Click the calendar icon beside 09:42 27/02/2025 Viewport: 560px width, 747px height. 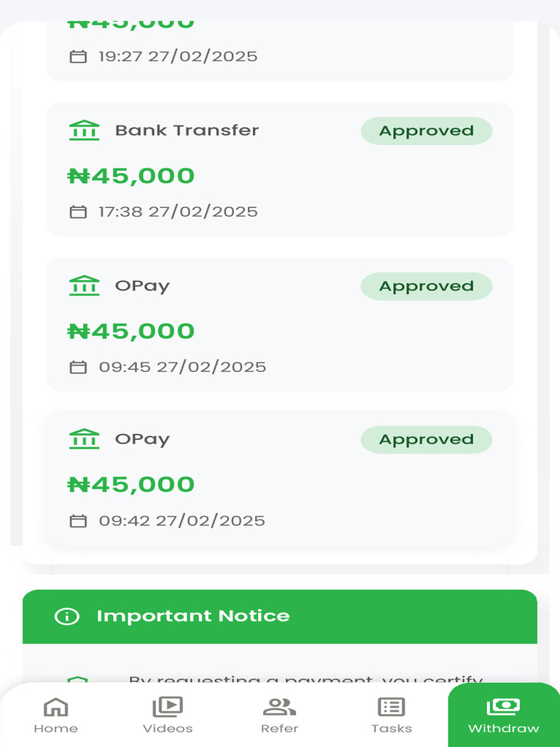[78, 521]
